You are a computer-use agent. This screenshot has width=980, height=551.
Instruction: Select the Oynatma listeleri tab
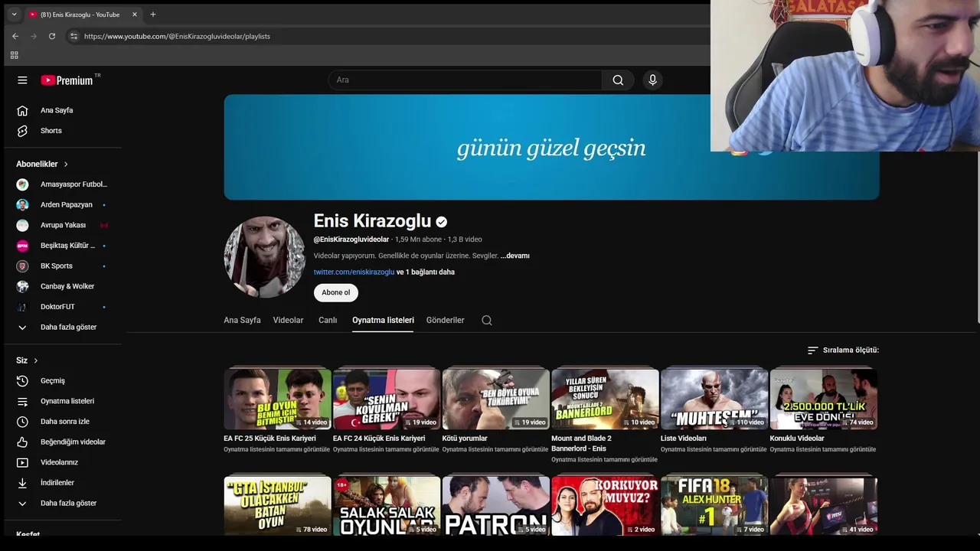[383, 320]
